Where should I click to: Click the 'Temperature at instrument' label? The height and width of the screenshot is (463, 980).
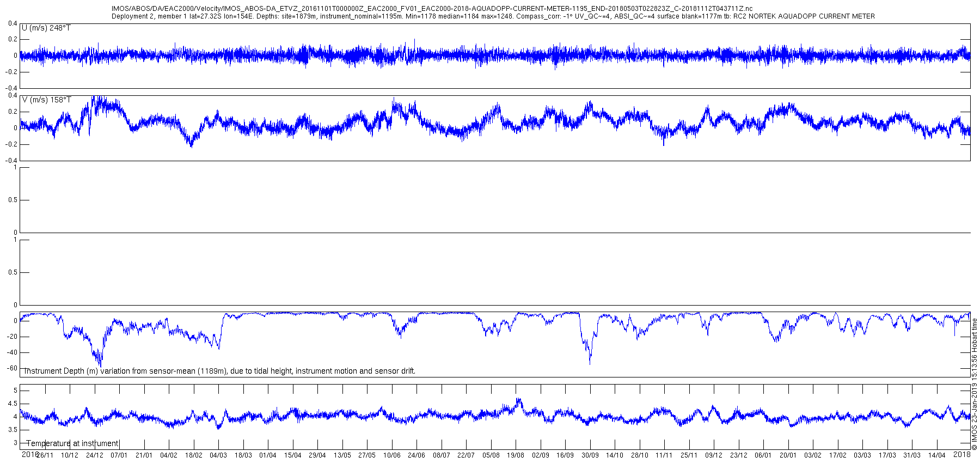(72, 443)
